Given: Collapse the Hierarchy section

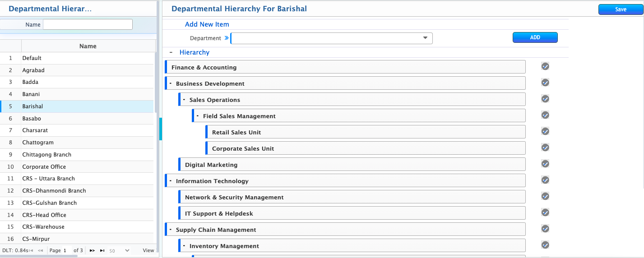Looking at the screenshot, I should [x=171, y=52].
